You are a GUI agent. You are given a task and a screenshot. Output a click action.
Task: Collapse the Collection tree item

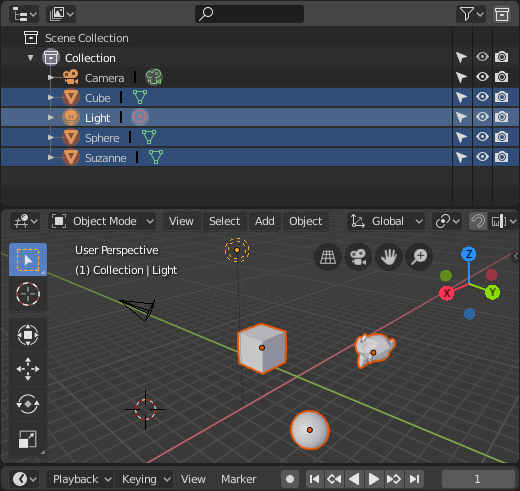(30, 58)
